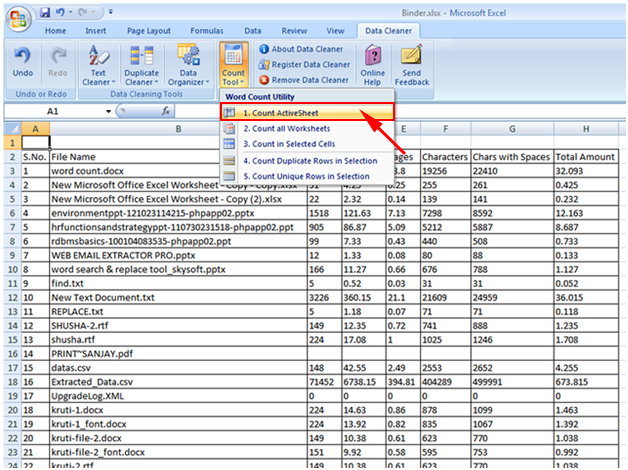Open Online Help book icon

click(x=373, y=55)
